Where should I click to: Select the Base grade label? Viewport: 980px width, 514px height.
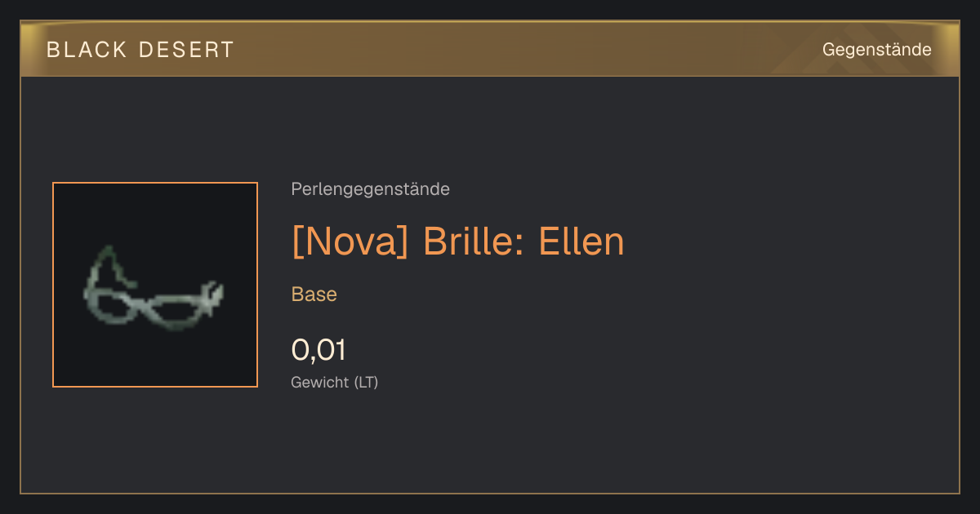pos(314,295)
